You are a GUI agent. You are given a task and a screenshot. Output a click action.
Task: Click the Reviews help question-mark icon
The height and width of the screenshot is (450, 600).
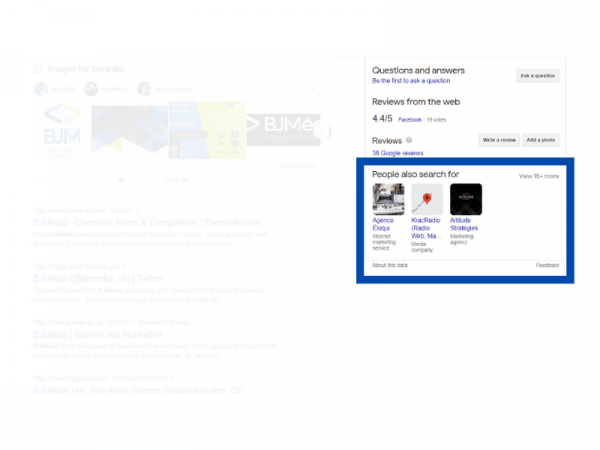click(x=409, y=140)
